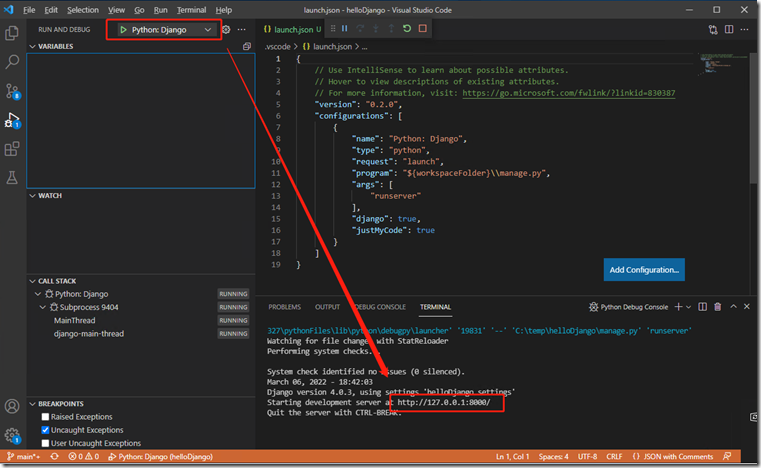The image size is (761, 468).
Task: Open changes compare icon in editor toolbar
Action: tap(713, 30)
